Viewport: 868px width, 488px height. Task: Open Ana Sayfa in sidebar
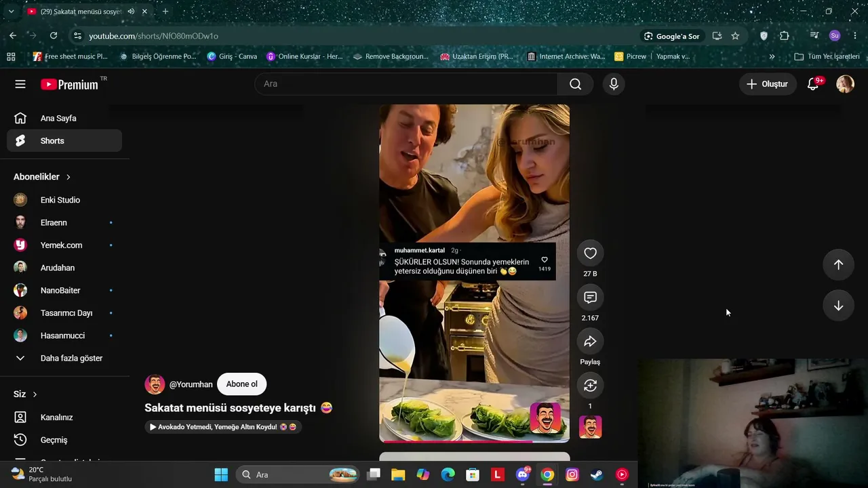click(x=64, y=118)
